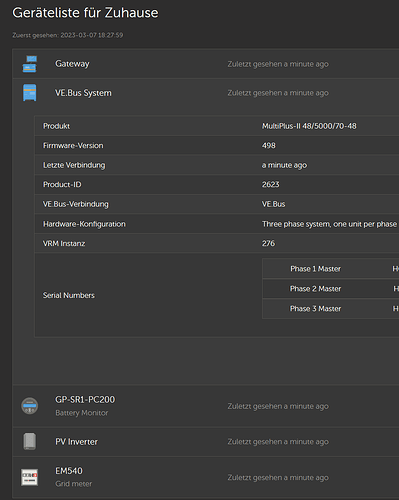The image size is (399, 500).
Task: Click the Geräteliste für Zuhause heading
Action: click(85, 13)
